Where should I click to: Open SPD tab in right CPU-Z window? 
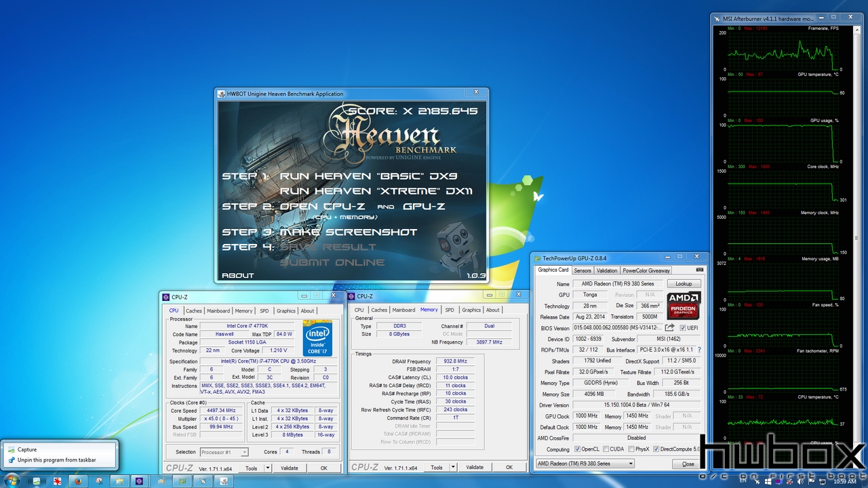click(450, 310)
